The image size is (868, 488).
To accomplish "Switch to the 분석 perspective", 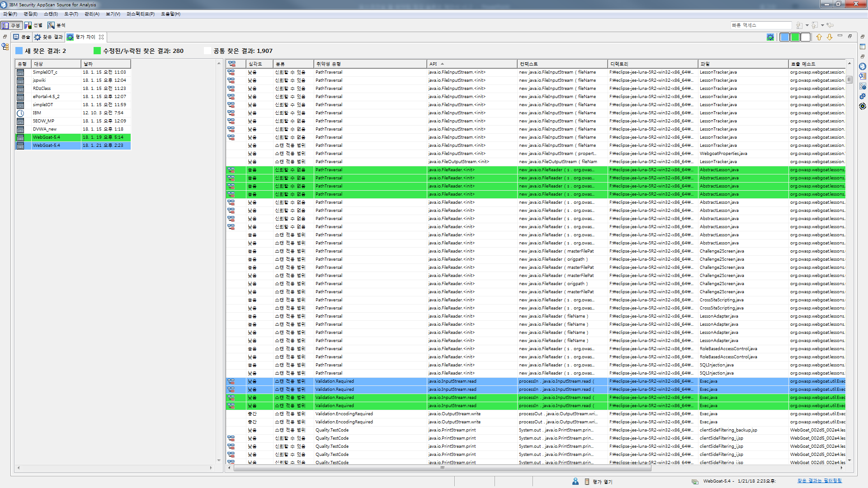I will point(57,25).
